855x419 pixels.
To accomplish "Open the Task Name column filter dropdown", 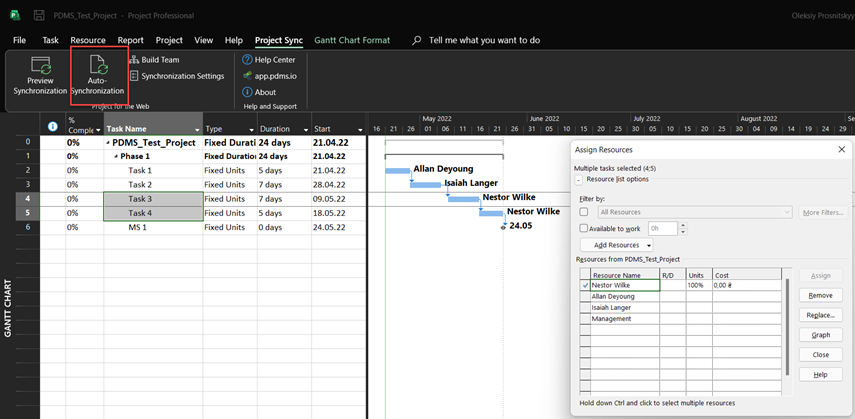I will click(197, 130).
